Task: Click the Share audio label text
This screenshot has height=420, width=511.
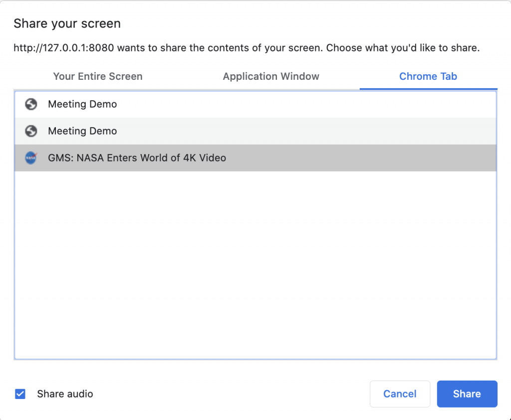Action: (65, 394)
